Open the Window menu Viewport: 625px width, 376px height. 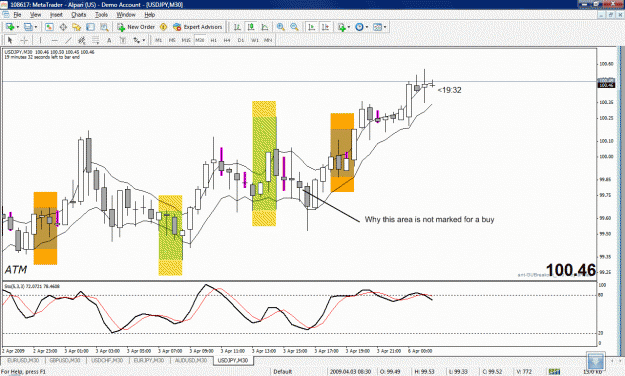click(126, 15)
